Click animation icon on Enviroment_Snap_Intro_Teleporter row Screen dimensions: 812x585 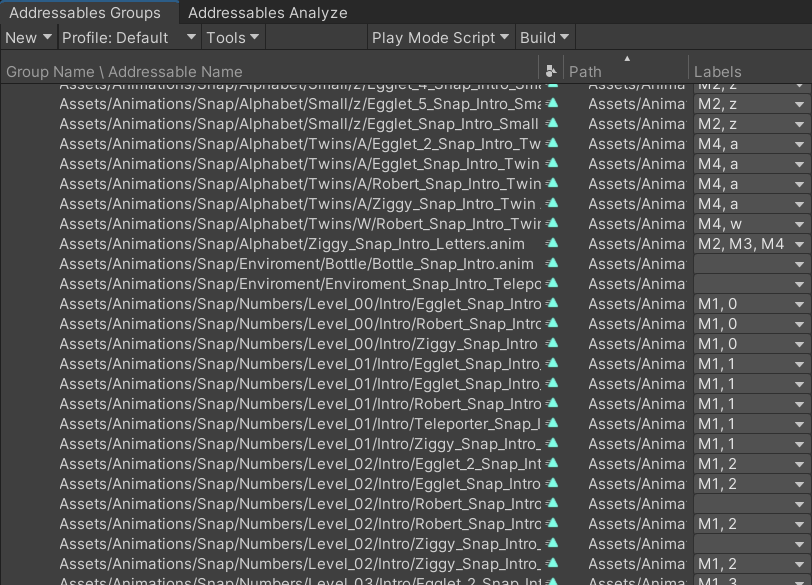[x=551, y=284]
